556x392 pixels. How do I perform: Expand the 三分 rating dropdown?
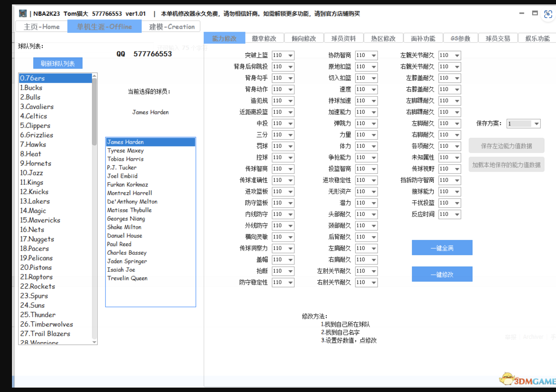(290, 135)
